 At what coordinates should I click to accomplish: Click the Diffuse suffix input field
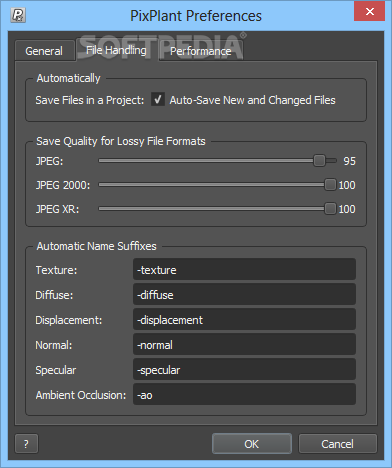[244, 294]
